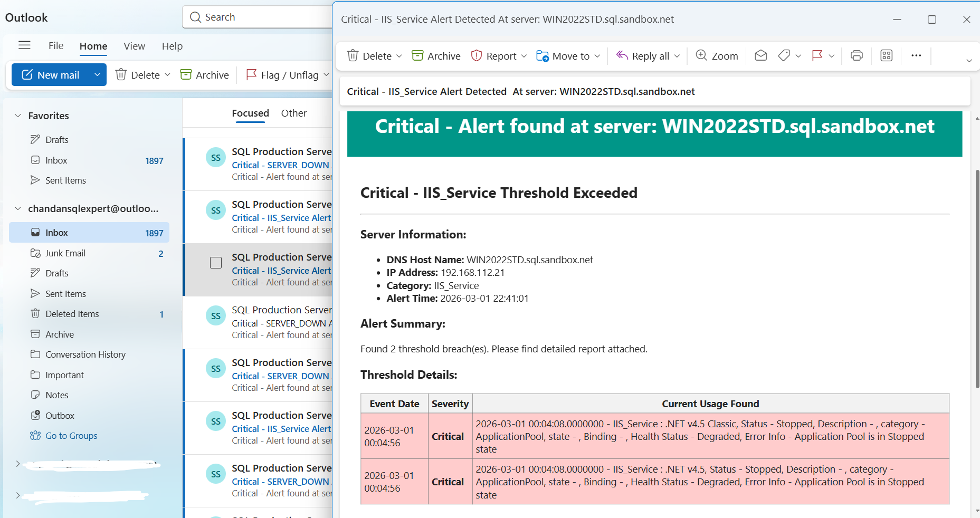Mark the message read or unread
This screenshot has width=980, height=518.
760,55
